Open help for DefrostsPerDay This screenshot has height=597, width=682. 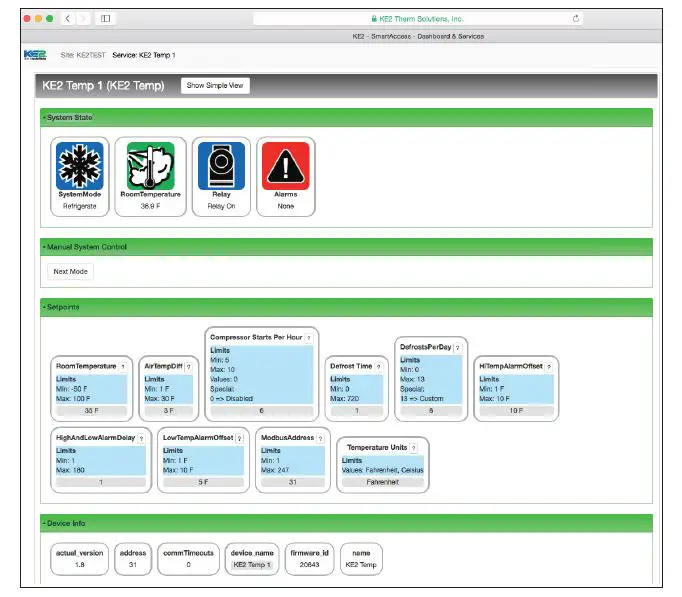458,348
